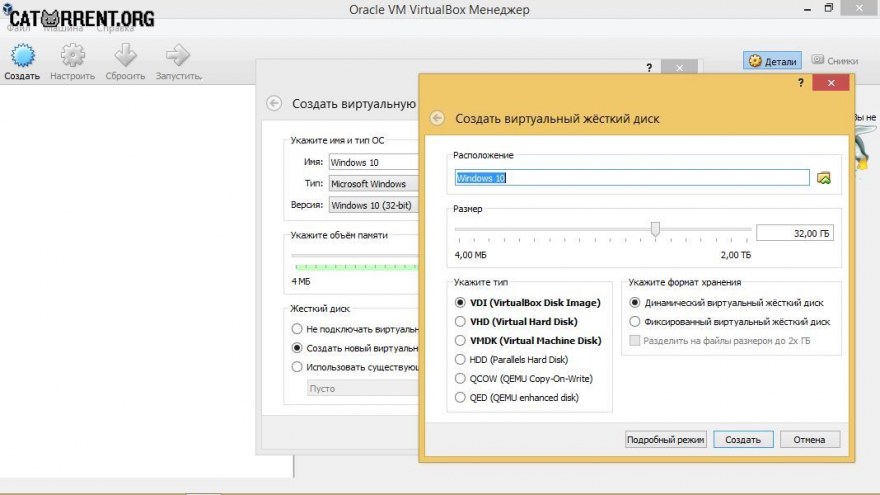This screenshot has height=495, width=880.
Task: Switch to the Детали view
Action: tap(772, 61)
